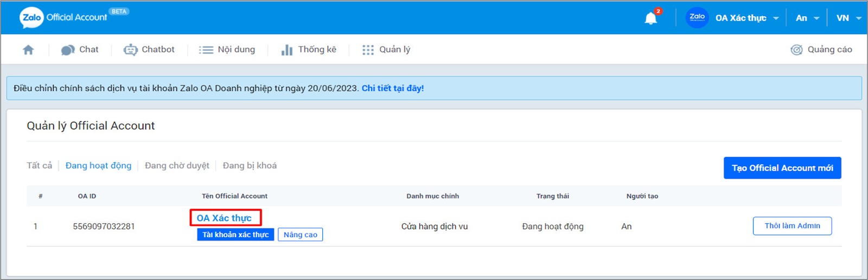868x280 pixels.
Task: Open the Chi tiết tại đây link
Action: 393,88
